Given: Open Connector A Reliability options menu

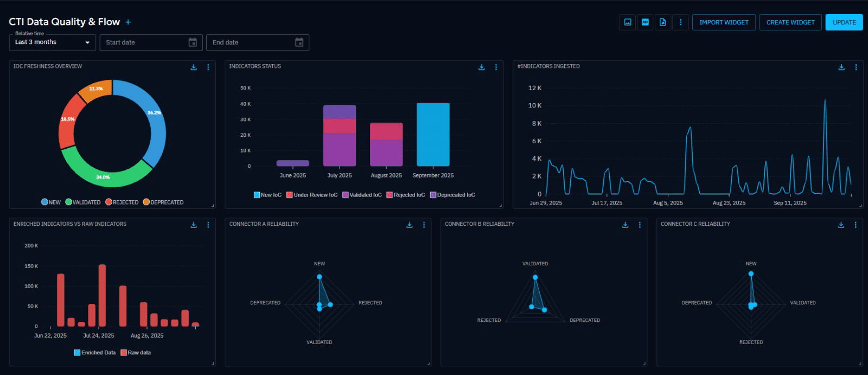Looking at the screenshot, I should coord(424,225).
